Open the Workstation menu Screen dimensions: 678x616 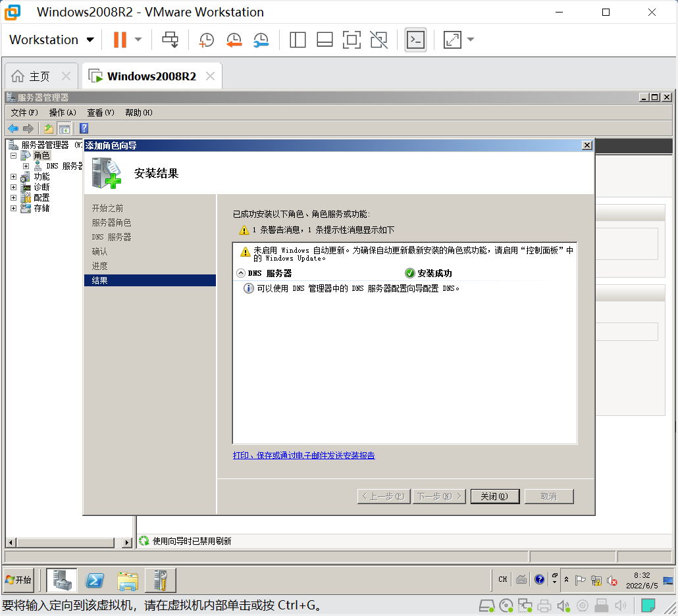click(51, 39)
